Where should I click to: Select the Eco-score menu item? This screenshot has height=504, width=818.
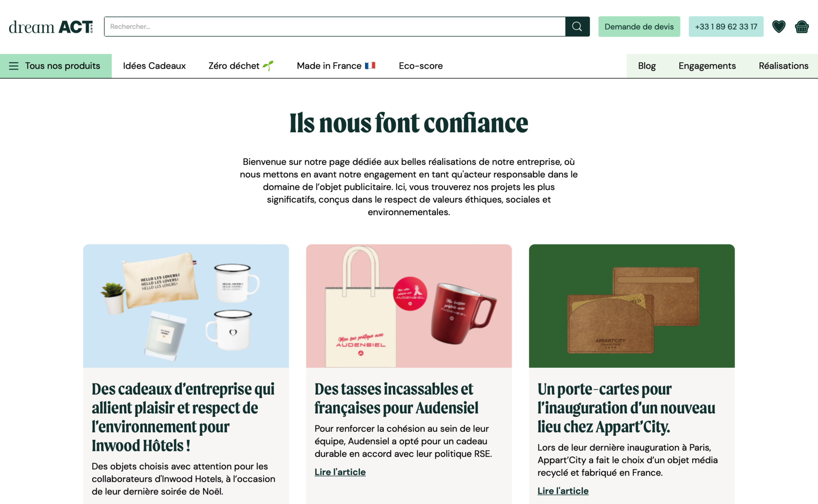click(x=421, y=66)
